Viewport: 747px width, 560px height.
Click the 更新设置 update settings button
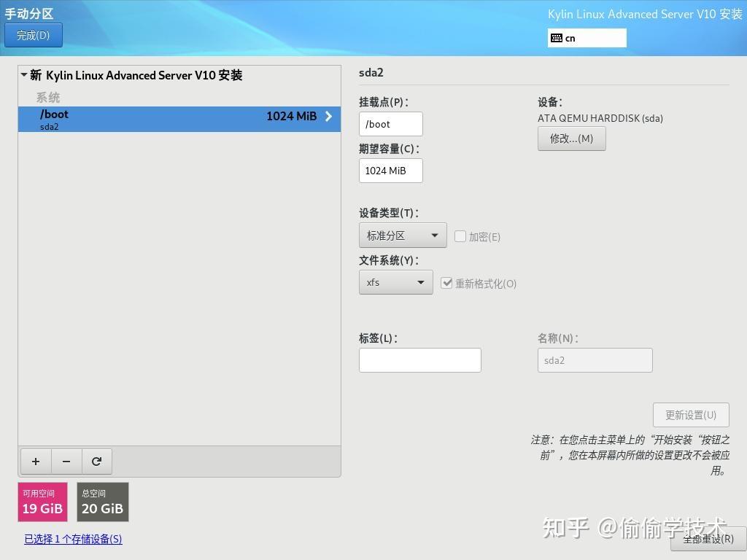(x=690, y=414)
